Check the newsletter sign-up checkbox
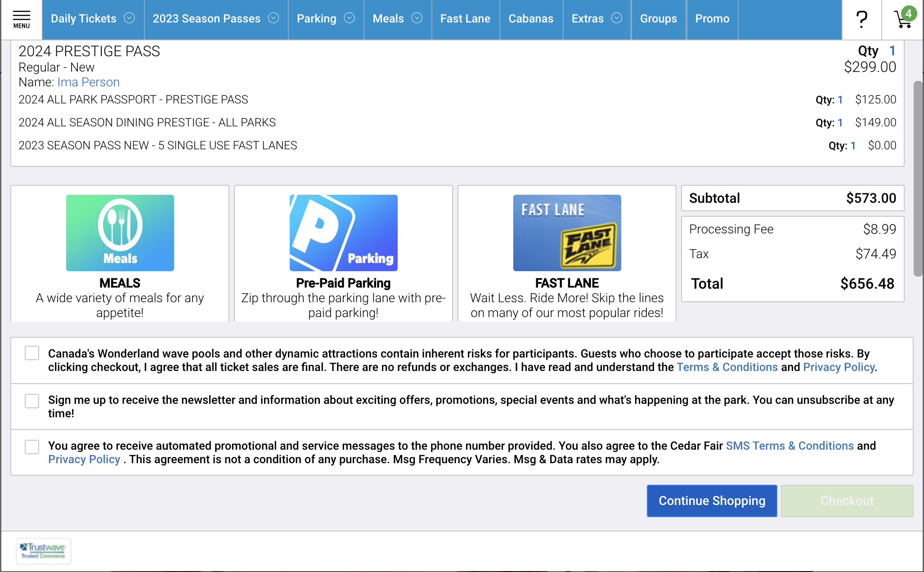 [32, 401]
